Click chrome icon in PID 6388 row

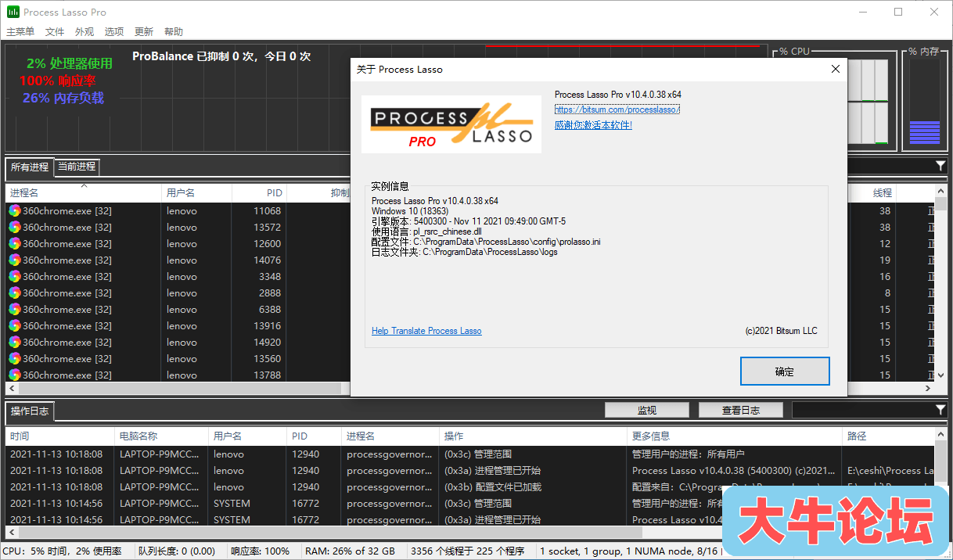coord(15,310)
